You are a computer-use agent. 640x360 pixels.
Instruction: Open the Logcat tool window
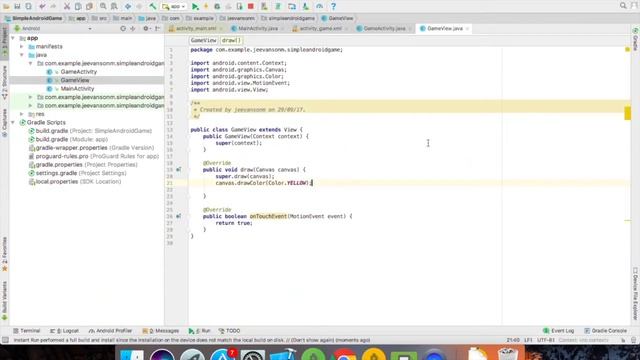click(64, 331)
